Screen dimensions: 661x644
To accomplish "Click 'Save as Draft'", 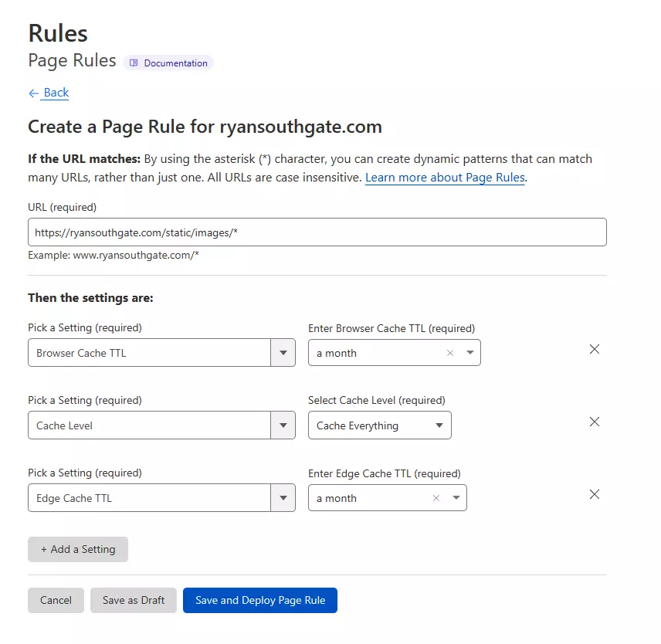I will point(133,600).
